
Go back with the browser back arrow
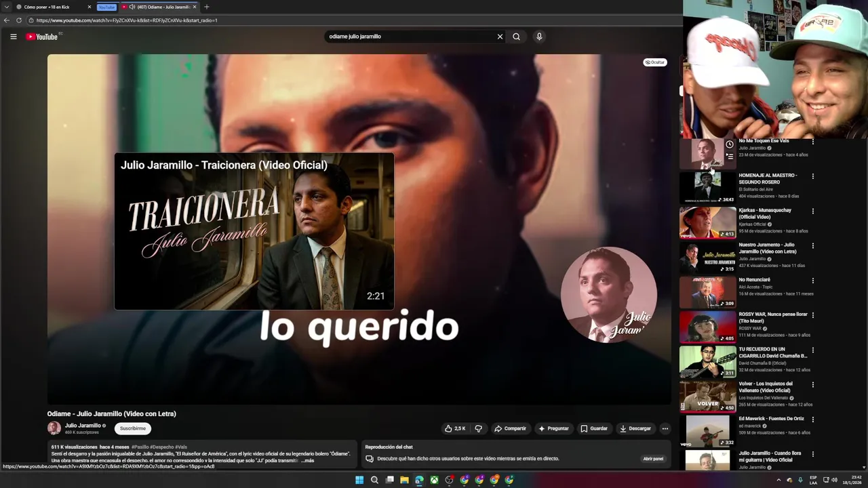[x=7, y=20]
